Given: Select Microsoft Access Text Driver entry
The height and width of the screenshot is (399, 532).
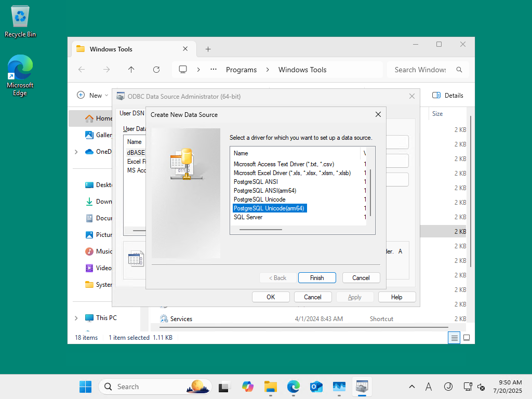Looking at the screenshot, I should pos(284,164).
